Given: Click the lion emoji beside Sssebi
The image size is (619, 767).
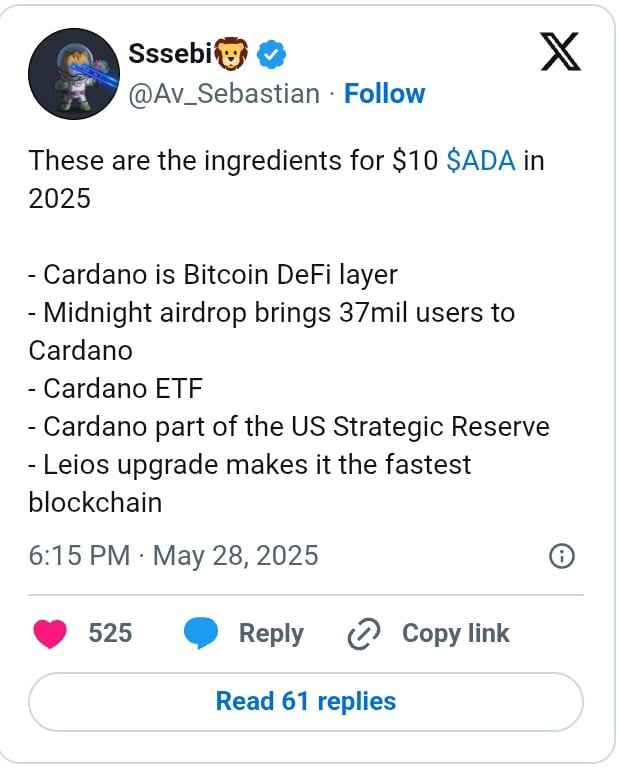Looking at the screenshot, I should point(230,53).
